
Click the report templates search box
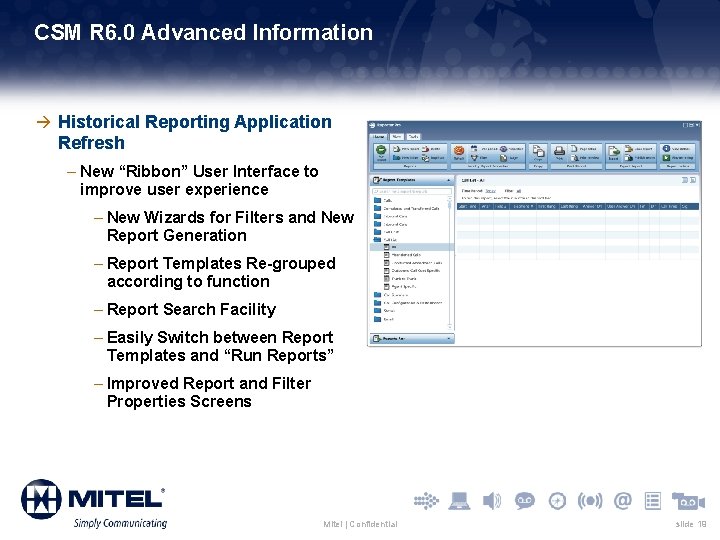point(412,191)
